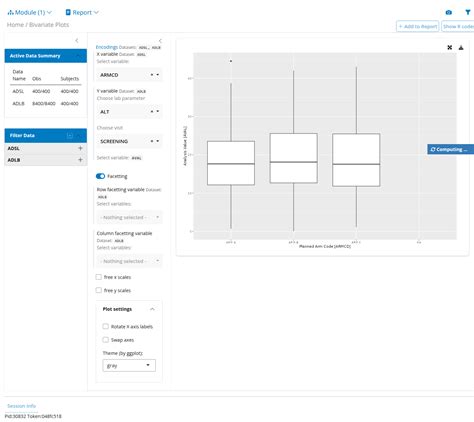The width and height of the screenshot is (474, 422).
Task: Tick the Swap axes checkbox
Action: tap(106, 340)
